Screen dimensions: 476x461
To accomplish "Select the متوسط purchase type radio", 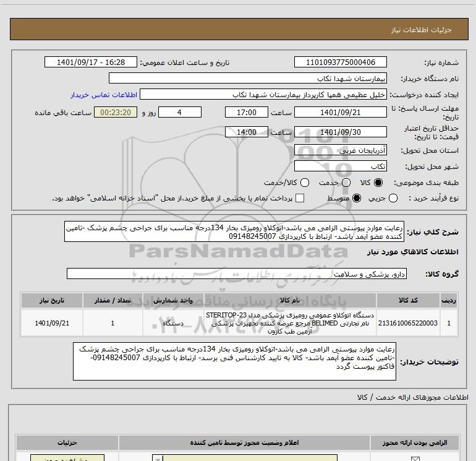I will pos(357,198).
